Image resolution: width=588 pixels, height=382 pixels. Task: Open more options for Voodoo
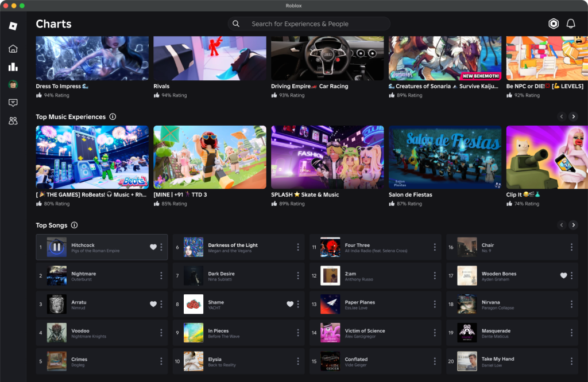pyautogui.click(x=161, y=333)
